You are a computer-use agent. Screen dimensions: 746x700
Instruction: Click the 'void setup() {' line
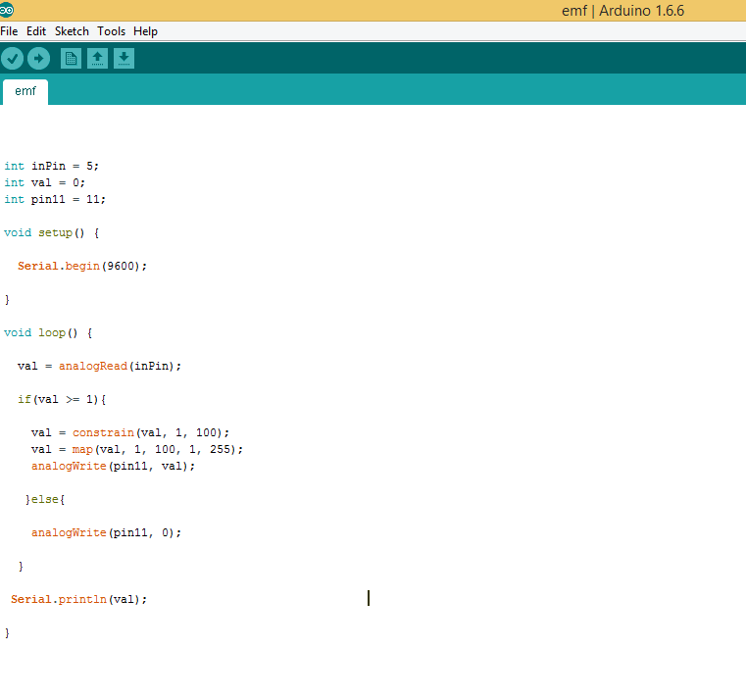pos(51,232)
